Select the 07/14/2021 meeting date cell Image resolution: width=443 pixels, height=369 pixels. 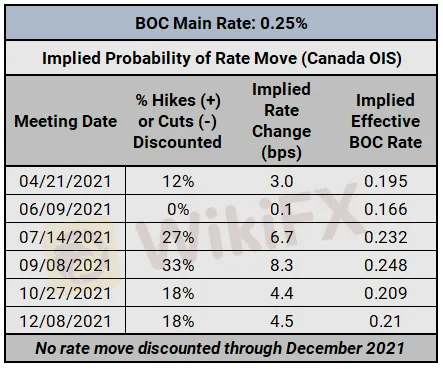point(65,237)
